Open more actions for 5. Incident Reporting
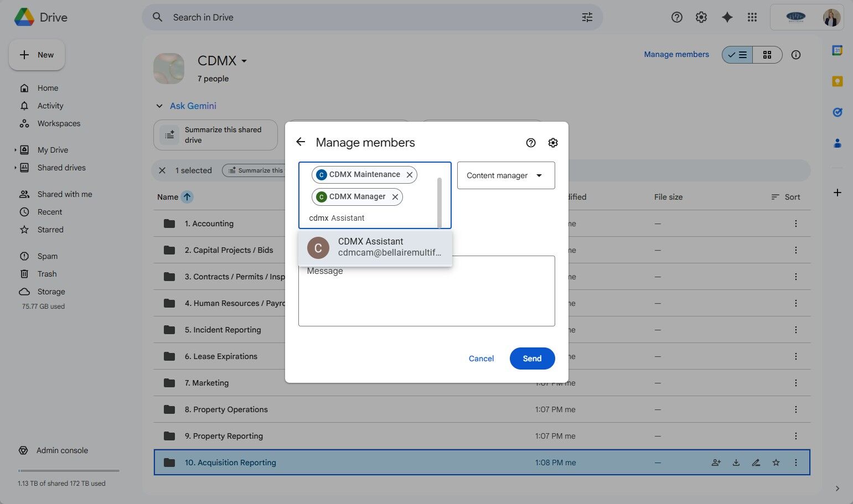This screenshot has width=853, height=504. (x=796, y=330)
